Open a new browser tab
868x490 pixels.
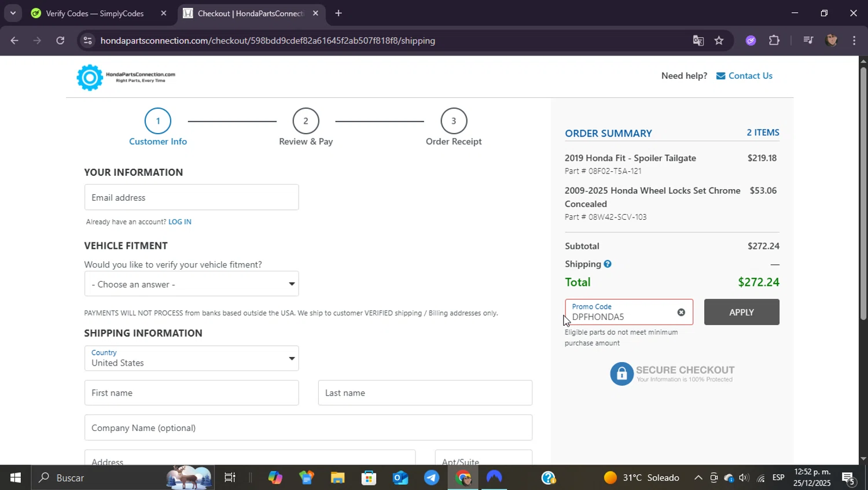click(339, 13)
